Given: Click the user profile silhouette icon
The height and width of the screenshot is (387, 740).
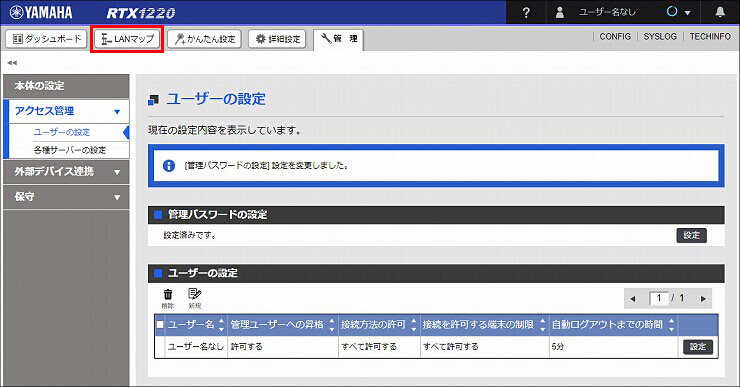Looking at the screenshot, I should [560, 12].
